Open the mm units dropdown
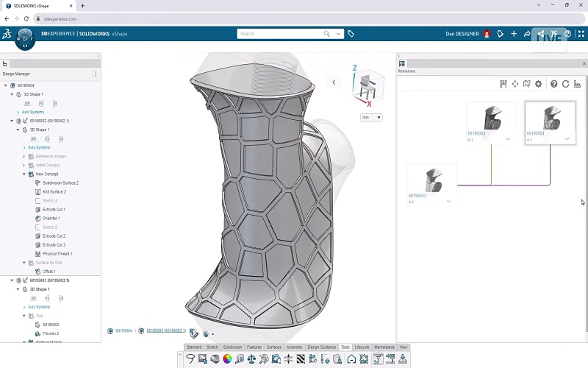This screenshot has width=588, height=368. click(370, 117)
